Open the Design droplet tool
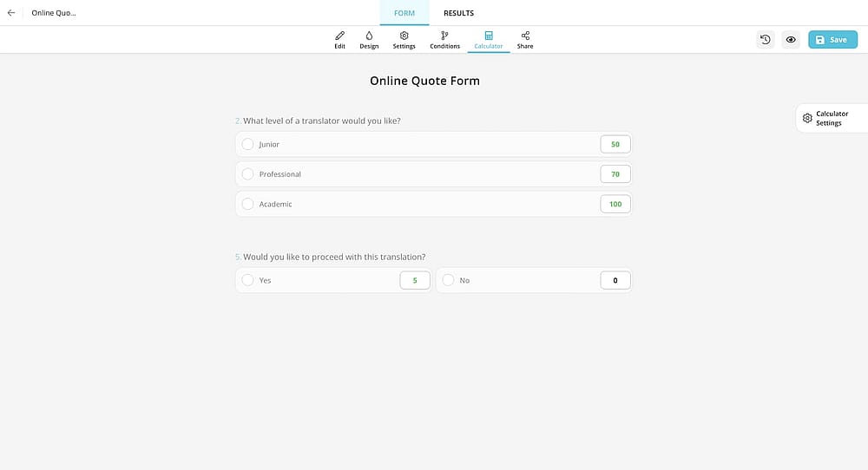The width and height of the screenshot is (868, 470). [x=369, y=40]
